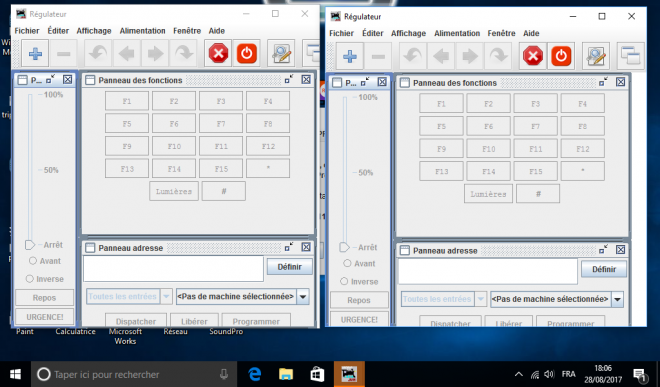660x387 pixels.
Task: Open File Explorer from the taskbar
Action: coord(286,374)
